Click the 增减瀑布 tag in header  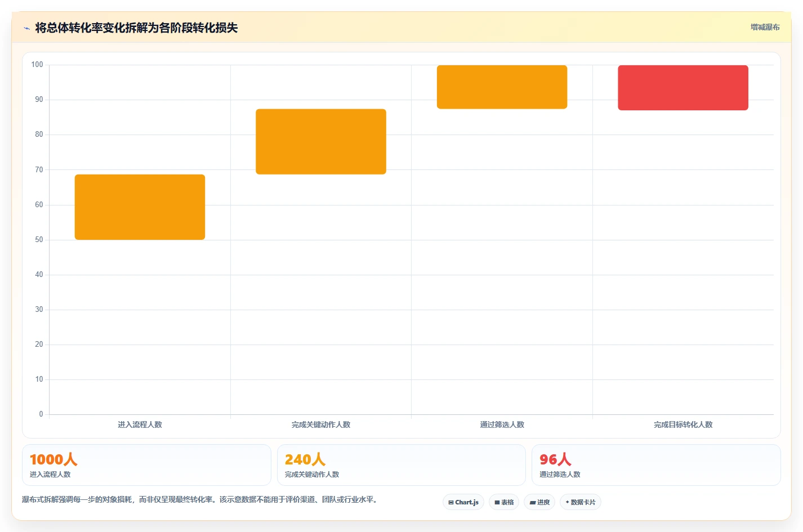765,27
